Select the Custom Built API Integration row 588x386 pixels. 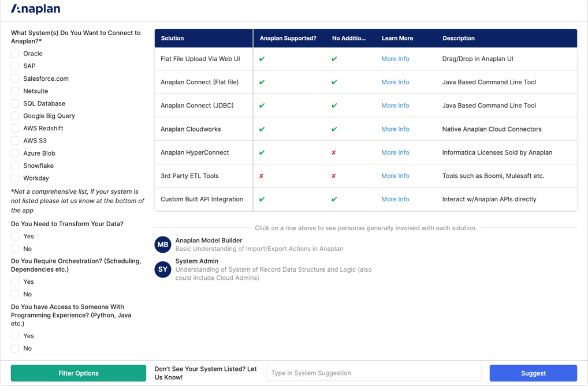(366, 200)
